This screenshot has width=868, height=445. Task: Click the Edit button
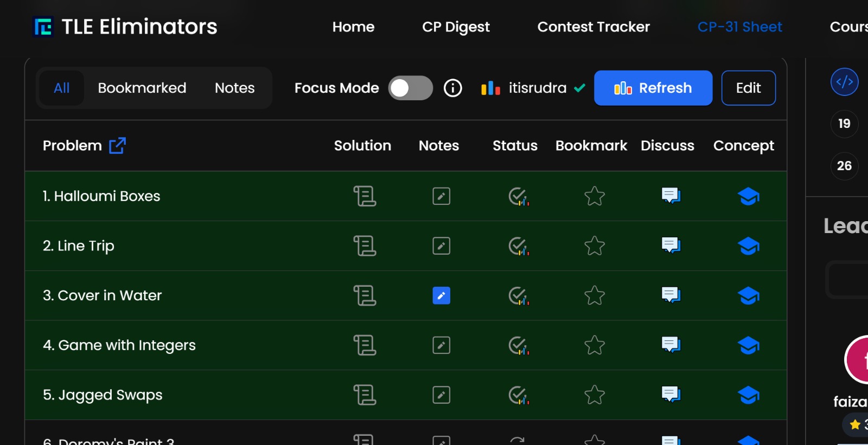click(748, 88)
